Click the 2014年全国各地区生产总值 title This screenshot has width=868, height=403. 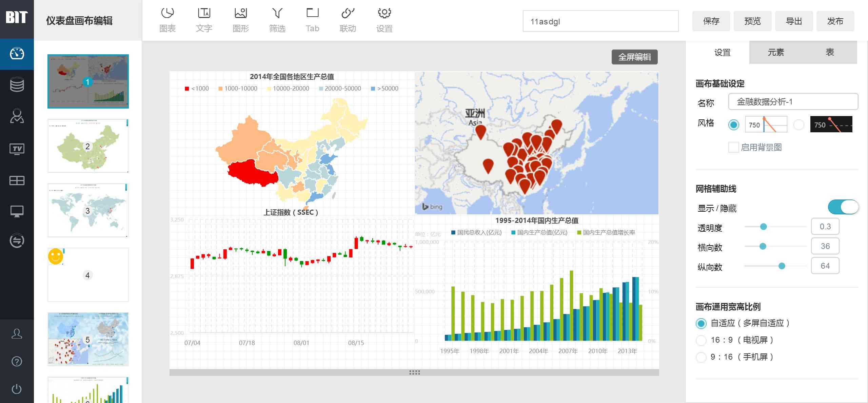292,77
